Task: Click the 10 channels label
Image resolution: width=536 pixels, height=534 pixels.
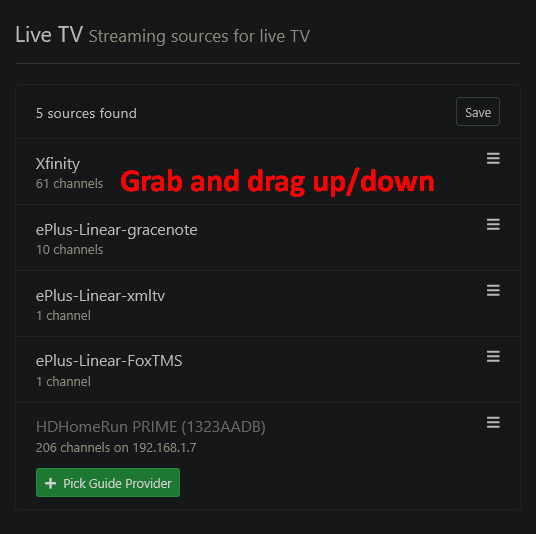Action: click(x=69, y=250)
